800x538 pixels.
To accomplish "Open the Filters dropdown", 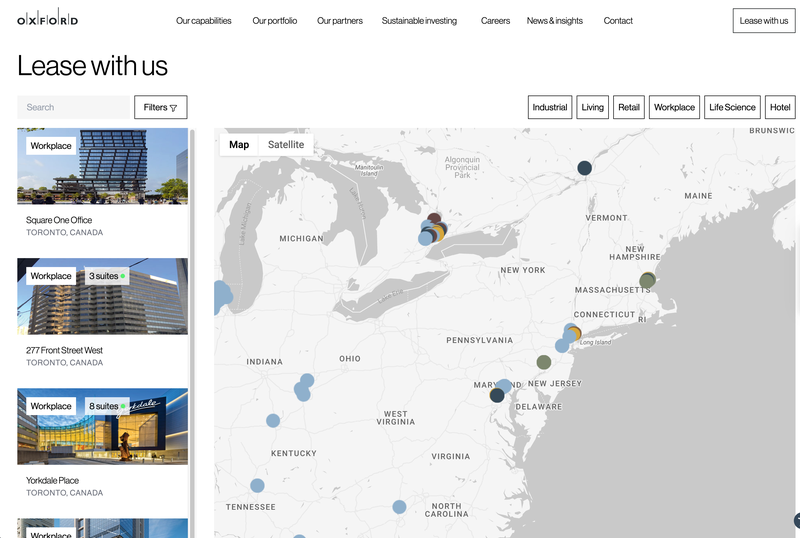I will point(160,107).
